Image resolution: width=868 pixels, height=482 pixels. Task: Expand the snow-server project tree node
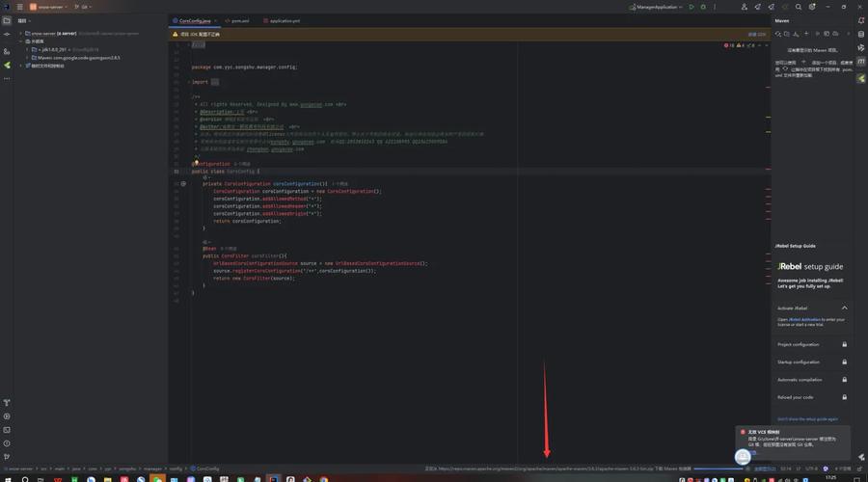coord(22,33)
